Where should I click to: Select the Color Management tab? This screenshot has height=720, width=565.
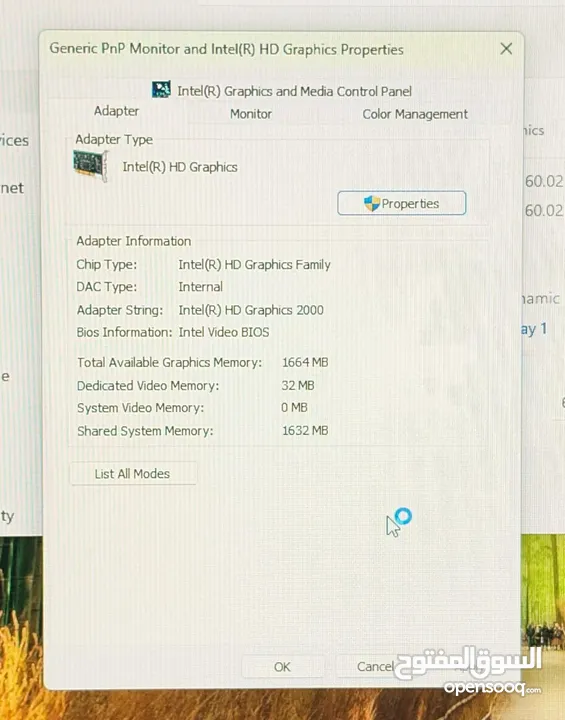click(415, 114)
